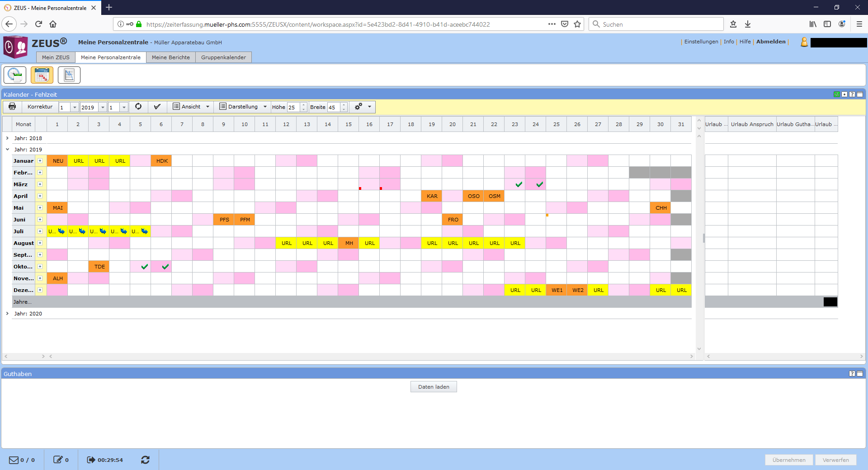The height and width of the screenshot is (470, 868).
Task: Click the Abmelden link
Action: [x=771, y=42]
